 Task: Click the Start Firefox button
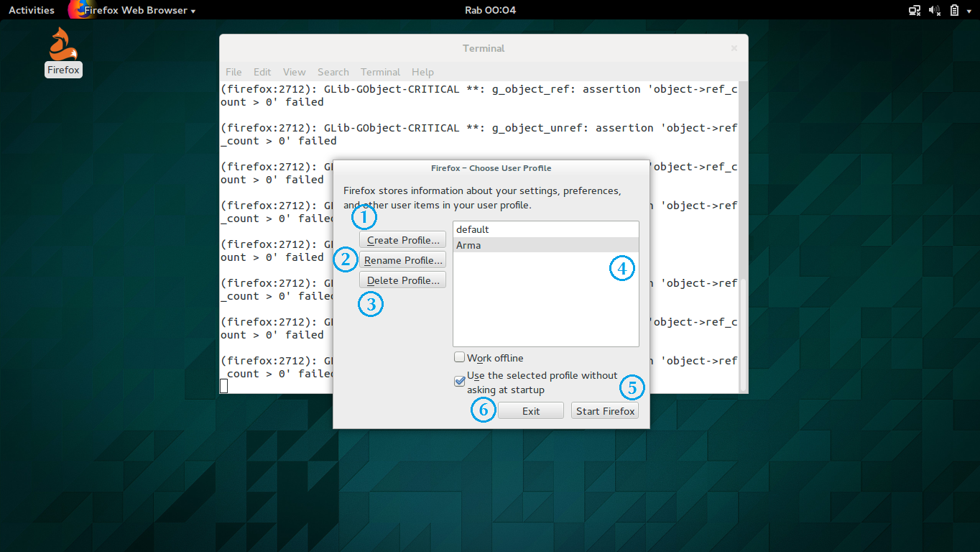click(606, 411)
